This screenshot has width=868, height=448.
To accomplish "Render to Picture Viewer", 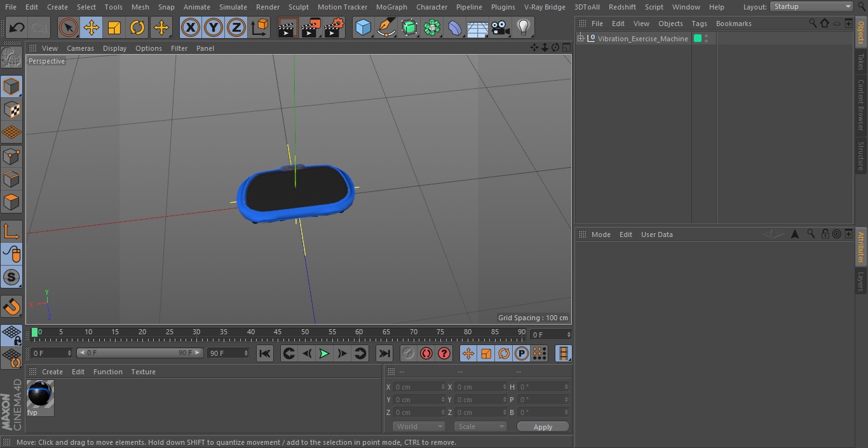I will pos(311,27).
